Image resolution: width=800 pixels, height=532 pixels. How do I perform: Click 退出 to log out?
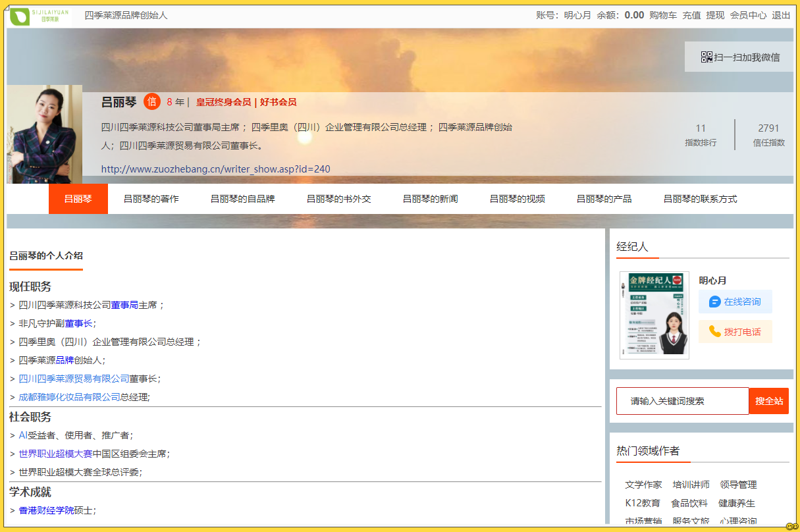tap(781, 15)
